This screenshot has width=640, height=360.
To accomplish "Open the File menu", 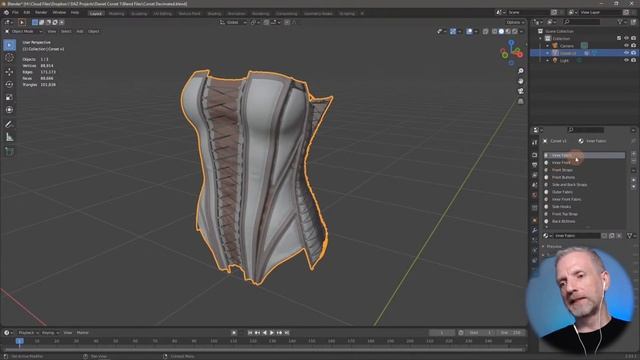I will point(15,13).
